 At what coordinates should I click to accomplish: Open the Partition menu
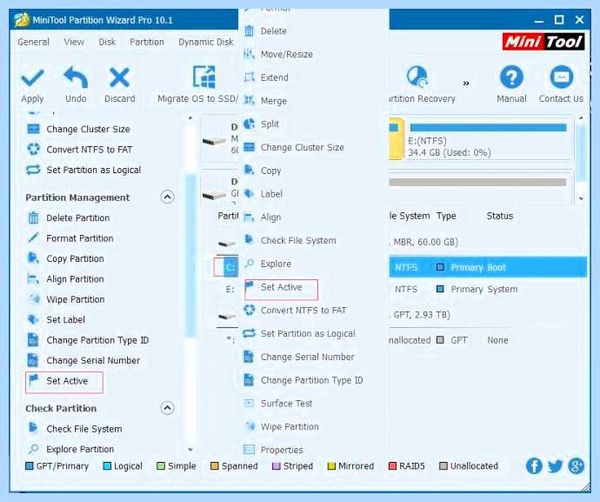[147, 42]
